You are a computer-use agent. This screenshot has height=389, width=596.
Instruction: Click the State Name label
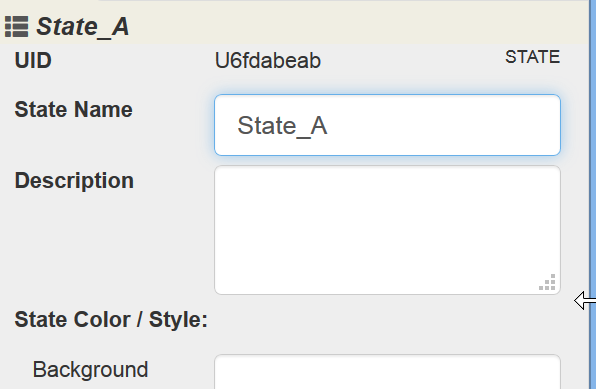(x=73, y=110)
